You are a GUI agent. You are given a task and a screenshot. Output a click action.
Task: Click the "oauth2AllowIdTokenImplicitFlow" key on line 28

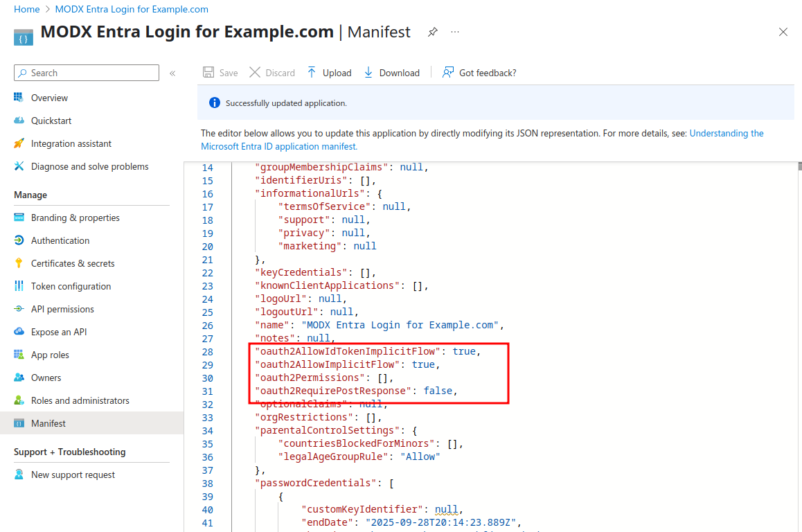(x=348, y=351)
